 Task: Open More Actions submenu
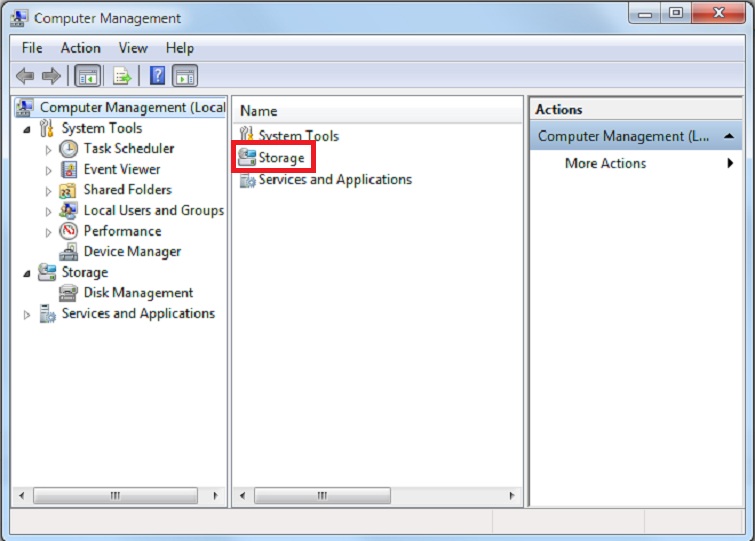tap(605, 163)
